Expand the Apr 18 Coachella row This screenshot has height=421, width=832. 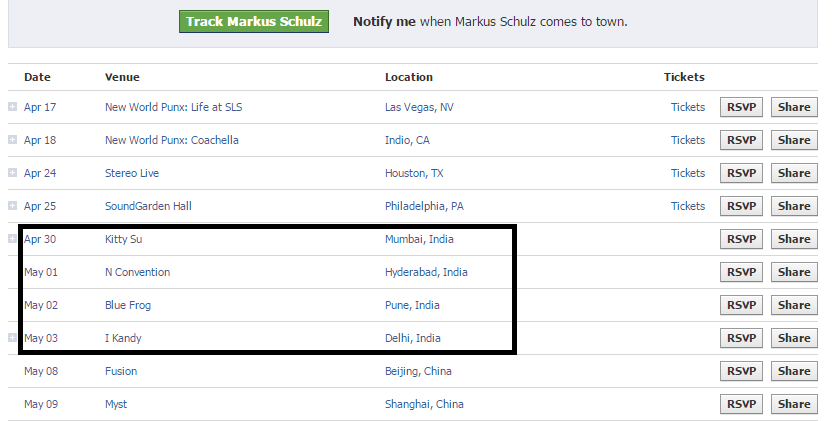tap(12, 140)
